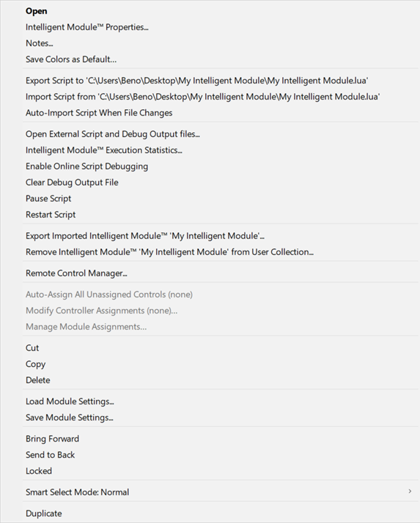Open Intelligent Module Properties dialog
Viewport: 420px width, 523px height.
[x=87, y=27]
